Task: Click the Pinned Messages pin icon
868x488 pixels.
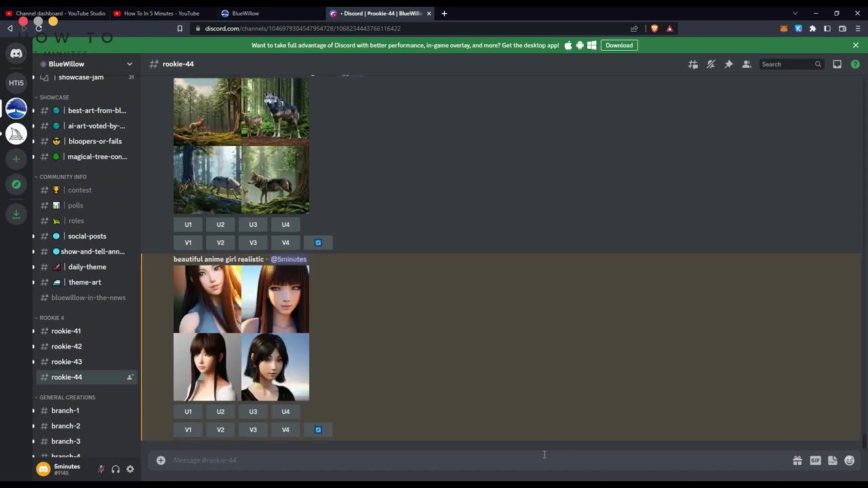Action: (x=728, y=64)
